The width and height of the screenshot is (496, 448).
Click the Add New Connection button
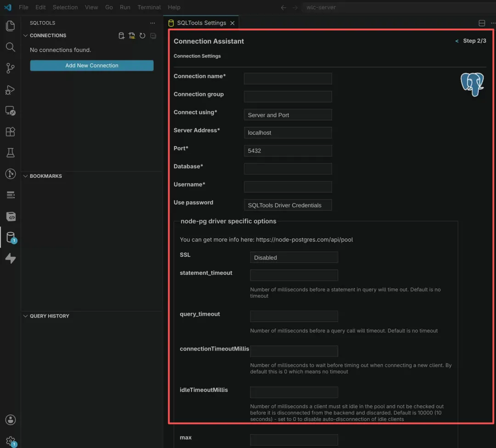tap(92, 66)
